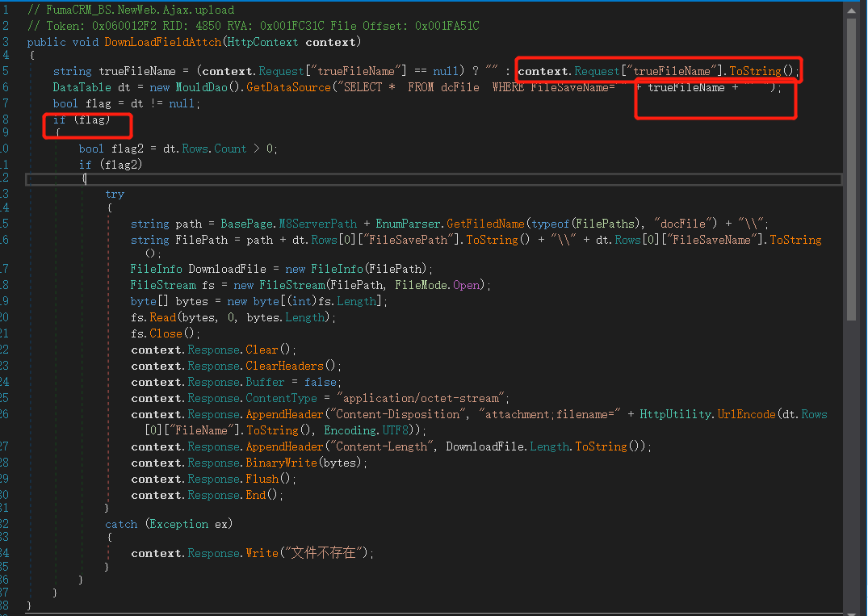Click the DataTable type on line 6
Screen dimensions: 868x616
pyautogui.click(x=82, y=87)
